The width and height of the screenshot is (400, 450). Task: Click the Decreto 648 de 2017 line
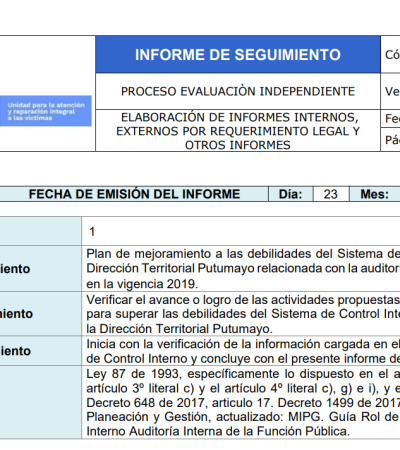tap(243, 403)
